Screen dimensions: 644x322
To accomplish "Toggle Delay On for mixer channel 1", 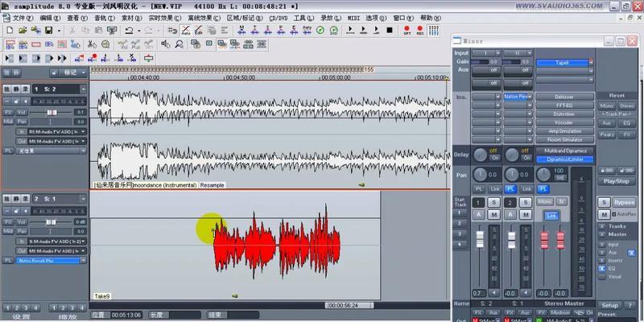I will click(x=494, y=158).
